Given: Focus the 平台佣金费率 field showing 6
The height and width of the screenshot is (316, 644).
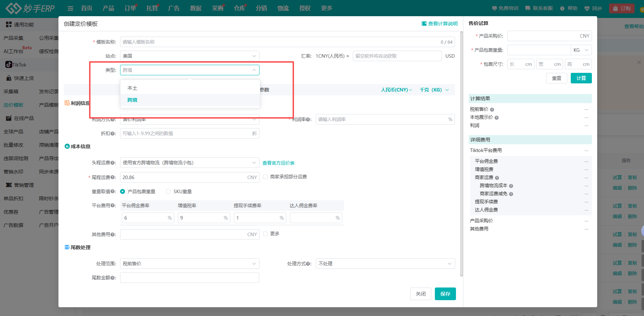Looking at the screenshot, I should click(x=148, y=218).
